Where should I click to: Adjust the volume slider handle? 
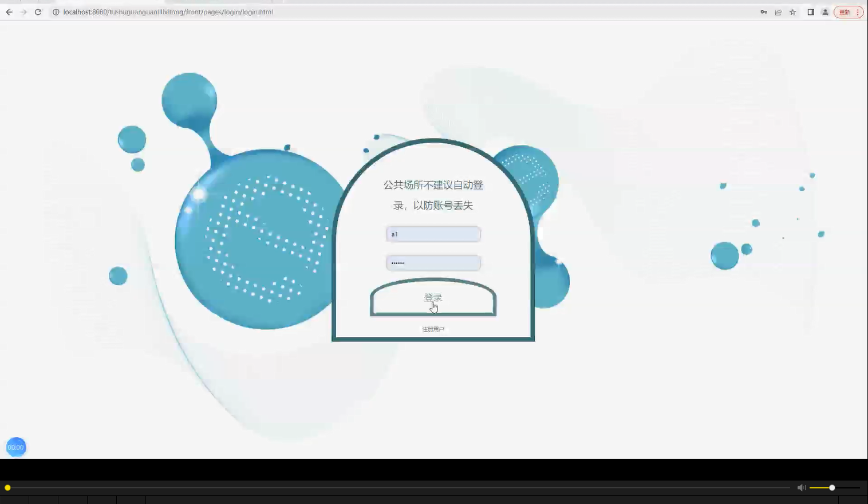pos(832,487)
